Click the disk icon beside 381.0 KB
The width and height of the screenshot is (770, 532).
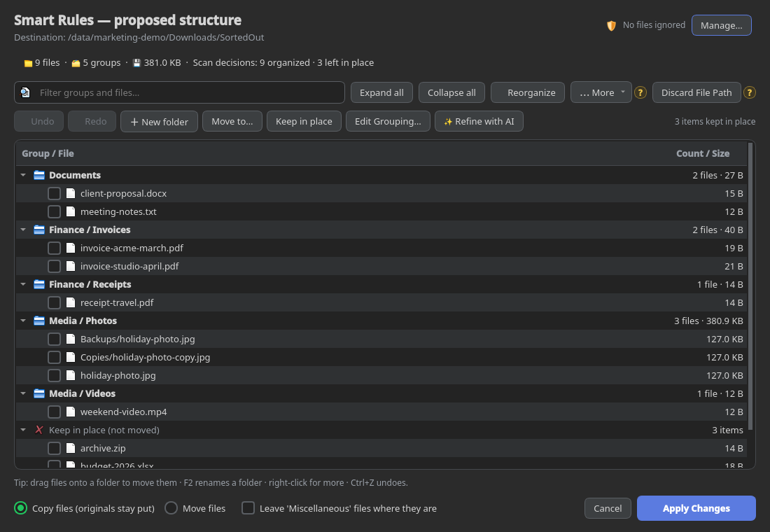point(137,63)
